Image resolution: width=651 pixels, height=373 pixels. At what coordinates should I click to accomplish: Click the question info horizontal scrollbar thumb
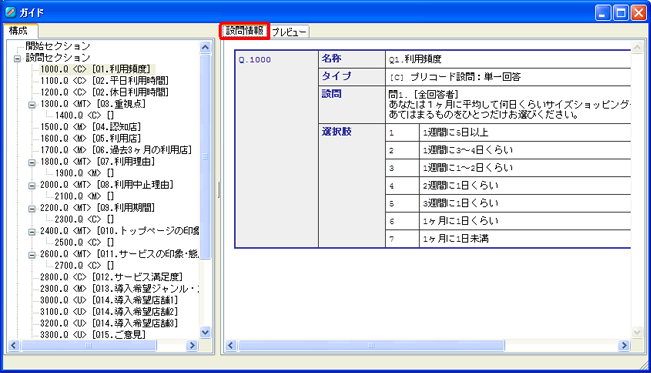[x=371, y=345]
